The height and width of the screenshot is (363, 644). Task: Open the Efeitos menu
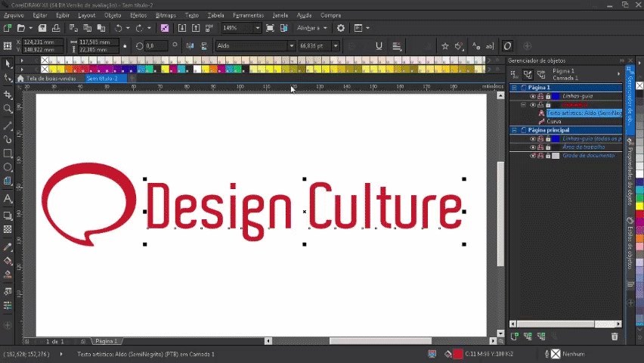[x=138, y=15]
